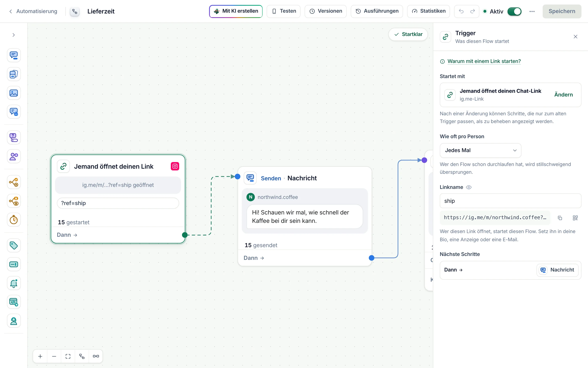The image size is (588, 368).
Task: Toggle the Aktiv switch off
Action: (514, 11)
